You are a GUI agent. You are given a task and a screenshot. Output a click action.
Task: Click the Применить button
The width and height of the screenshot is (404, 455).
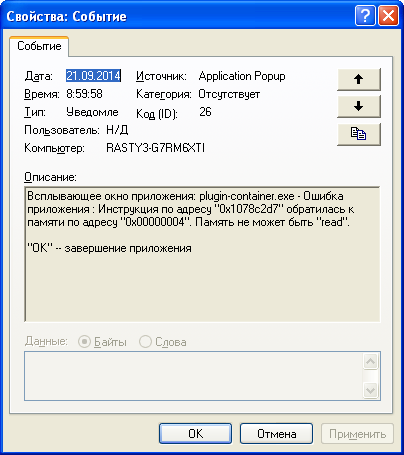click(357, 434)
